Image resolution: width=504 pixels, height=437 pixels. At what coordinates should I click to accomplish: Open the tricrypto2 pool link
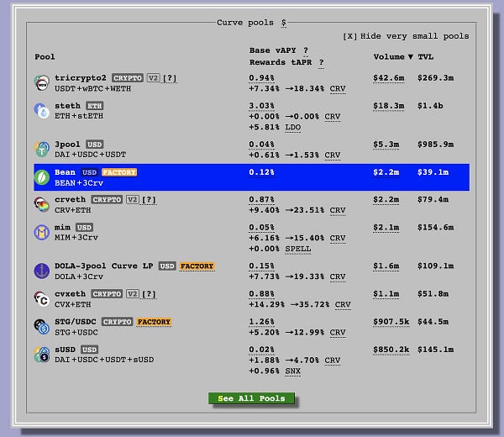[81, 78]
